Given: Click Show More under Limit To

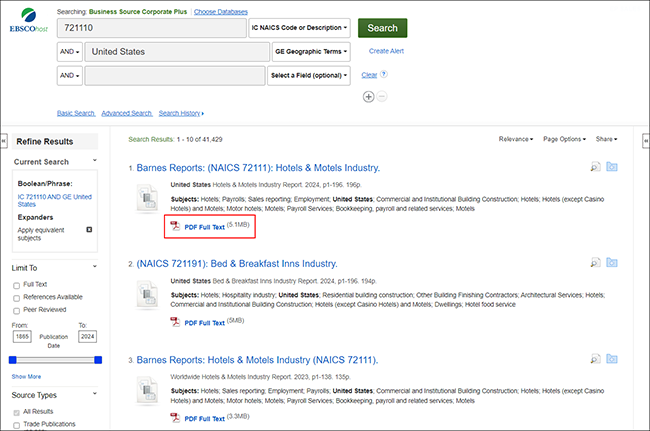Looking at the screenshot, I should [26, 377].
